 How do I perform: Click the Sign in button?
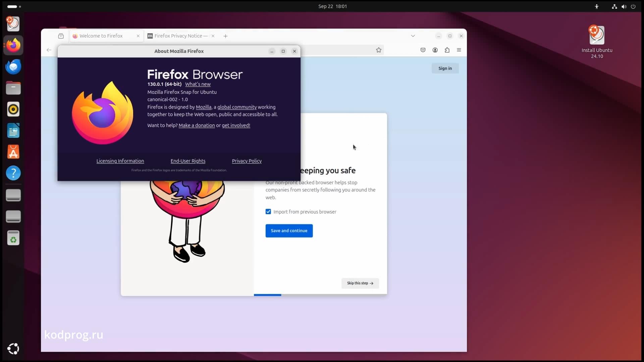pos(445,68)
